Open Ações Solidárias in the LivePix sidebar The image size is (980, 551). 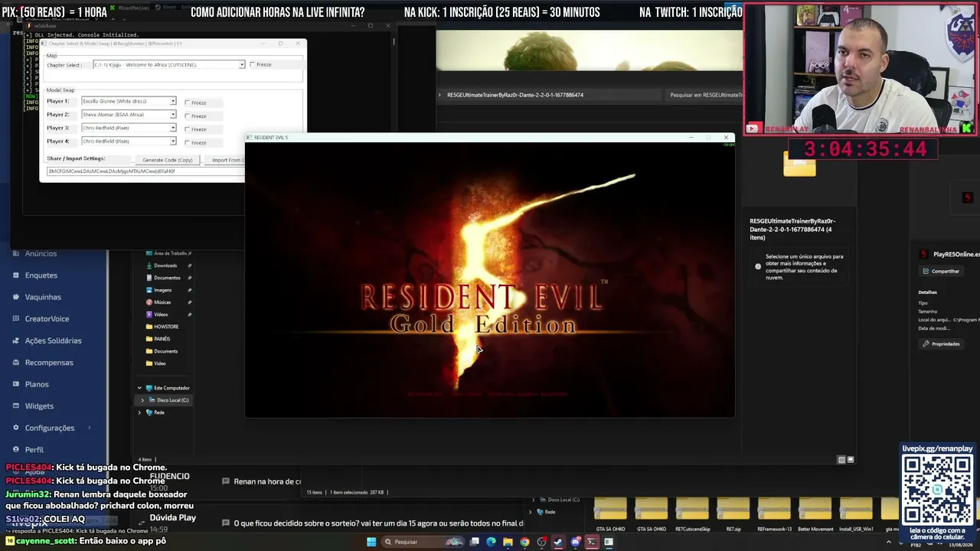[53, 341]
